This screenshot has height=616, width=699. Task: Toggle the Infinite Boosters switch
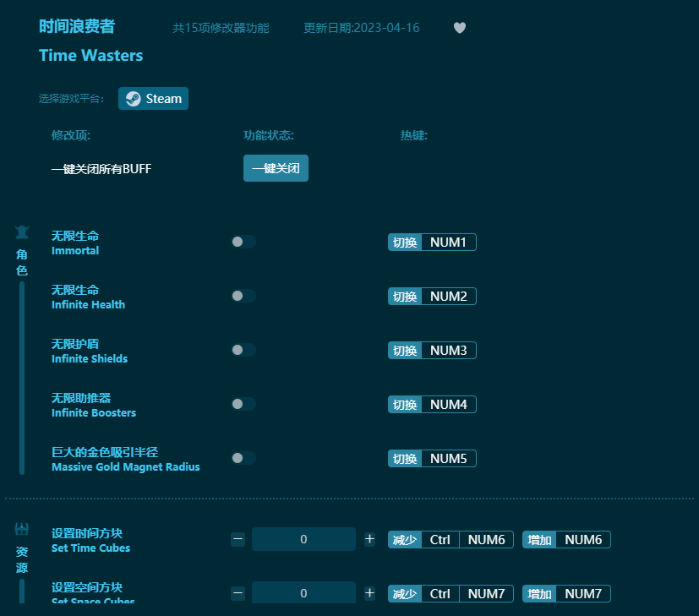243,404
